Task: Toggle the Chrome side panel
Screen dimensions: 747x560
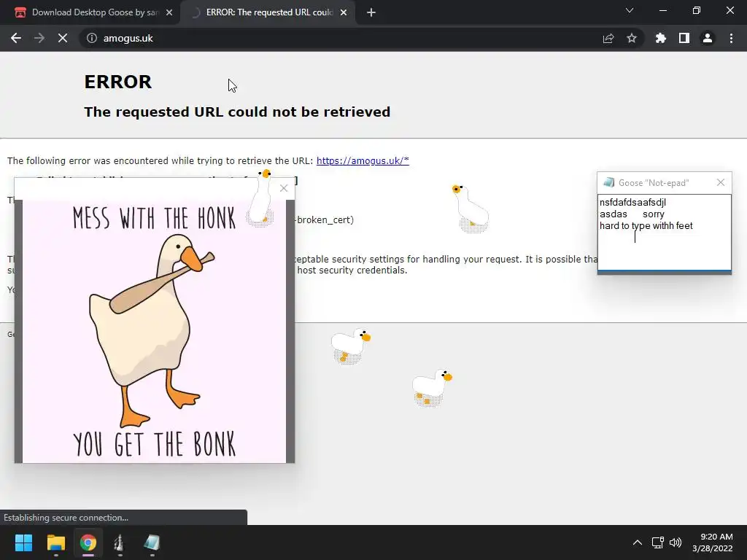Action: 684,38
